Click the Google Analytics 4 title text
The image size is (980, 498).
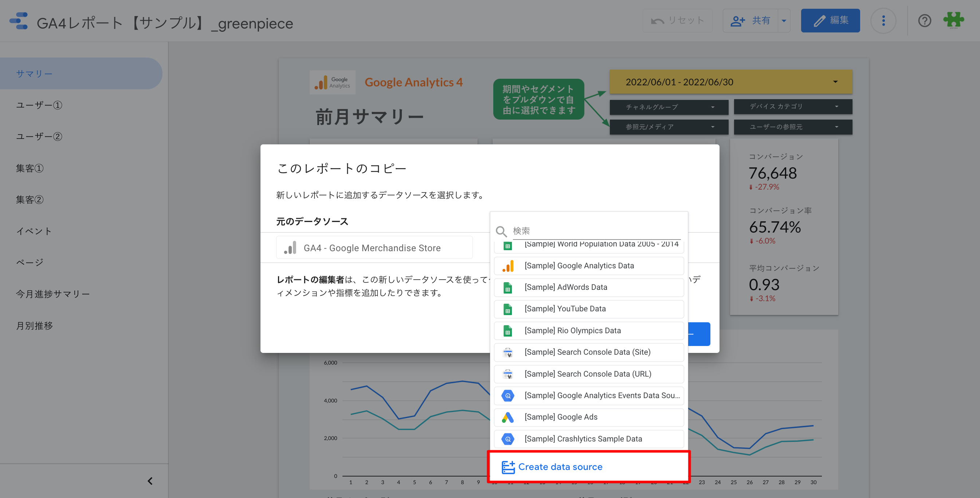tap(413, 82)
